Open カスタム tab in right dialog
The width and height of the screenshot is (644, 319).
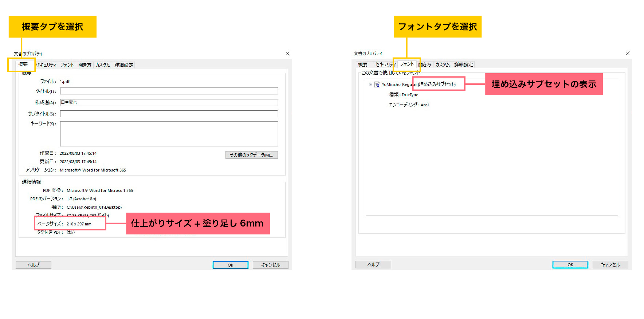[443, 64]
